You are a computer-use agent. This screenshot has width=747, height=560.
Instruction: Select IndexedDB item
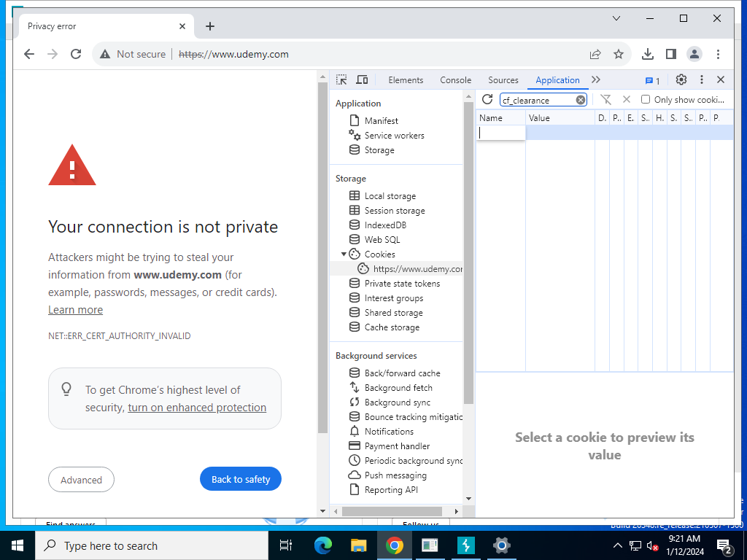pos(385,225)
